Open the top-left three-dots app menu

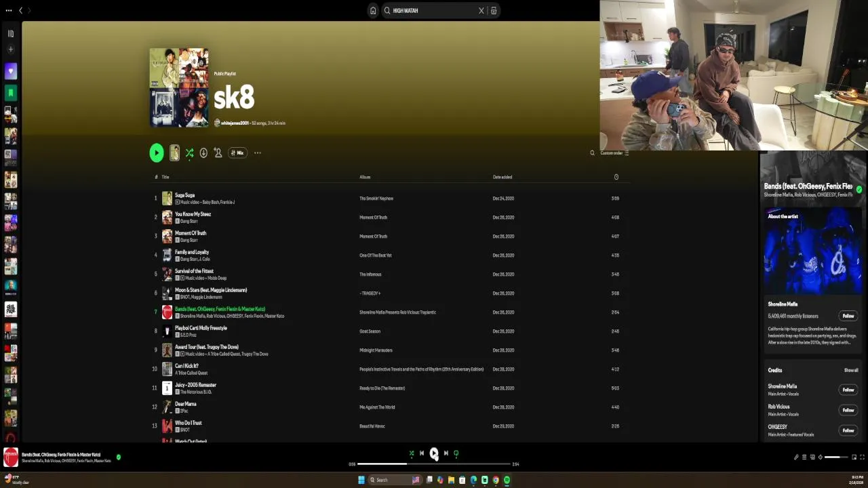coord(9,11)
